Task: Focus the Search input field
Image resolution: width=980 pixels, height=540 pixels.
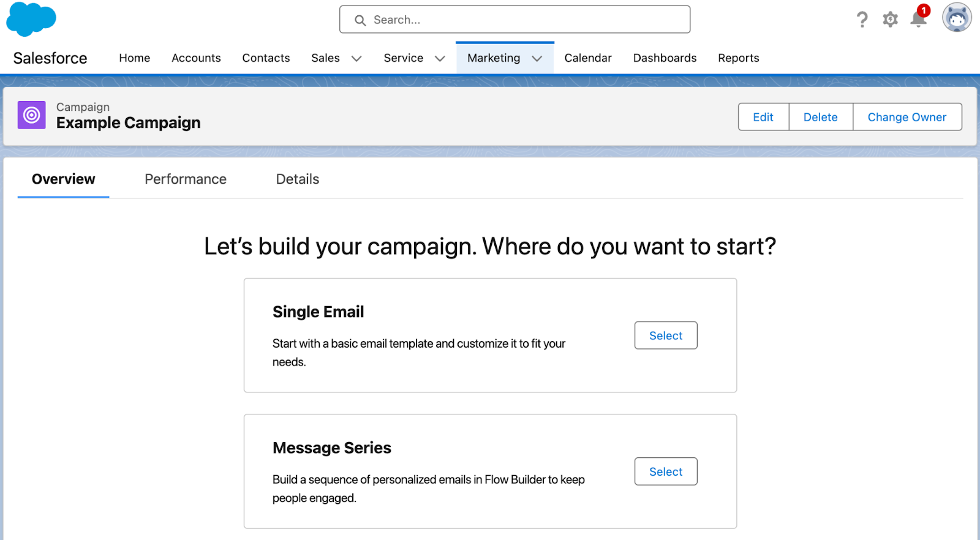Action: [515, 20]
